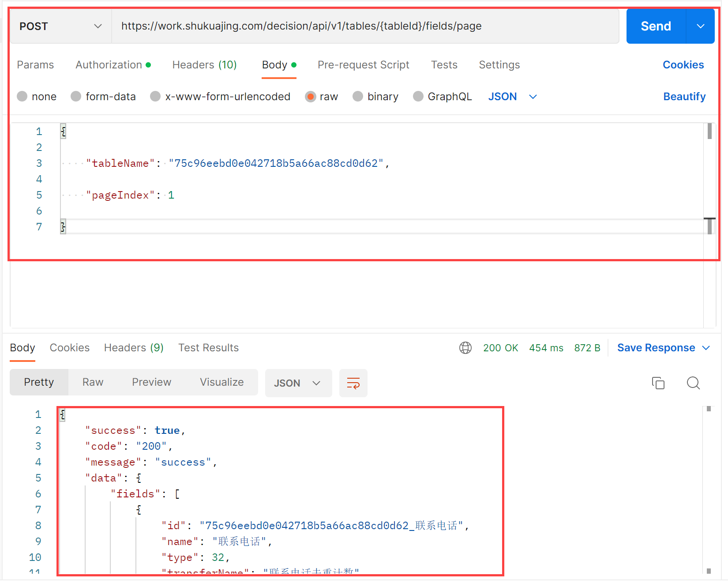Open the Cookies link
The image size is (728, 583).
coord(683,65)
